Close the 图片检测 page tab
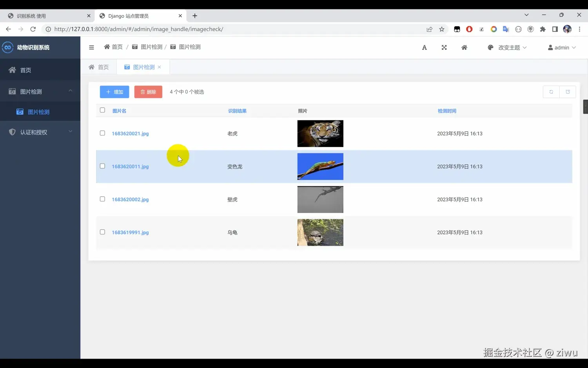The height and width of the screenshot is (368, 588). (x=160, y=67)
